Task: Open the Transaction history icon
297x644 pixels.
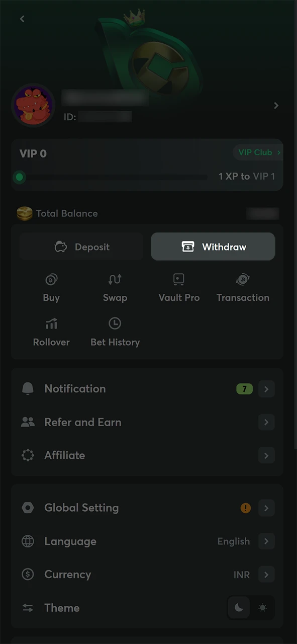Action: [x=243, y=280]
